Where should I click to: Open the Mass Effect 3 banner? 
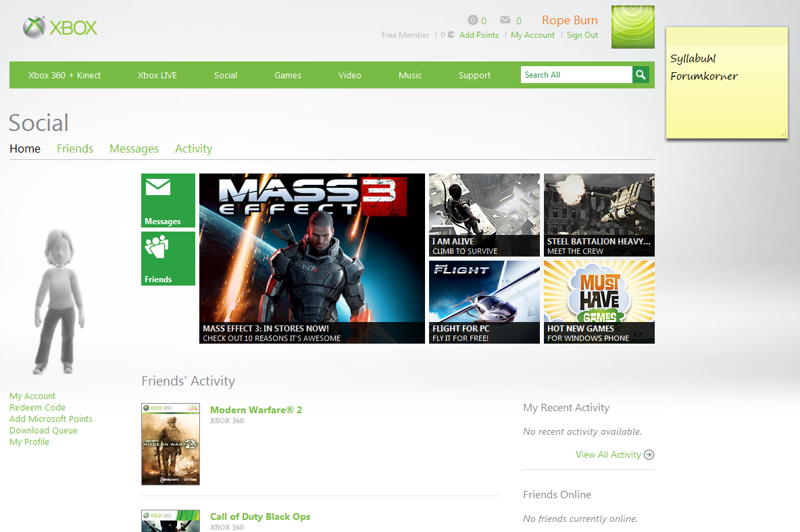311,259
